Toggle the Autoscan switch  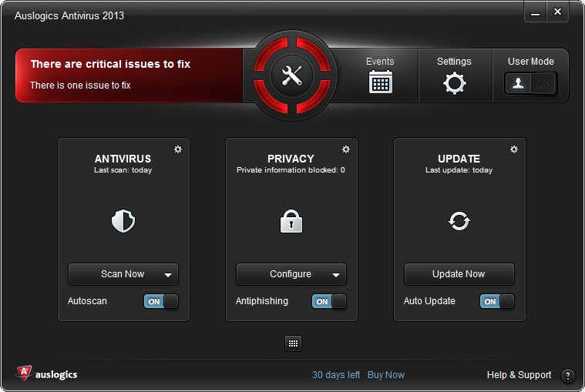[x=161, y=301]
